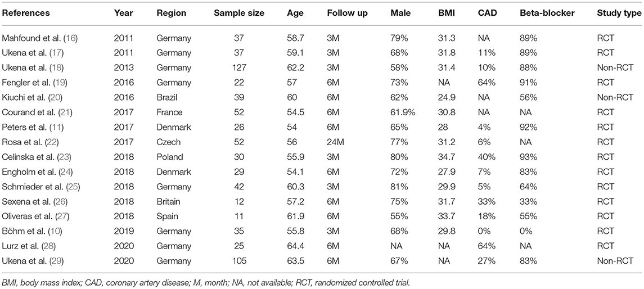Select the Follow up column header
The image size is (644, 289).
[348, 13]
